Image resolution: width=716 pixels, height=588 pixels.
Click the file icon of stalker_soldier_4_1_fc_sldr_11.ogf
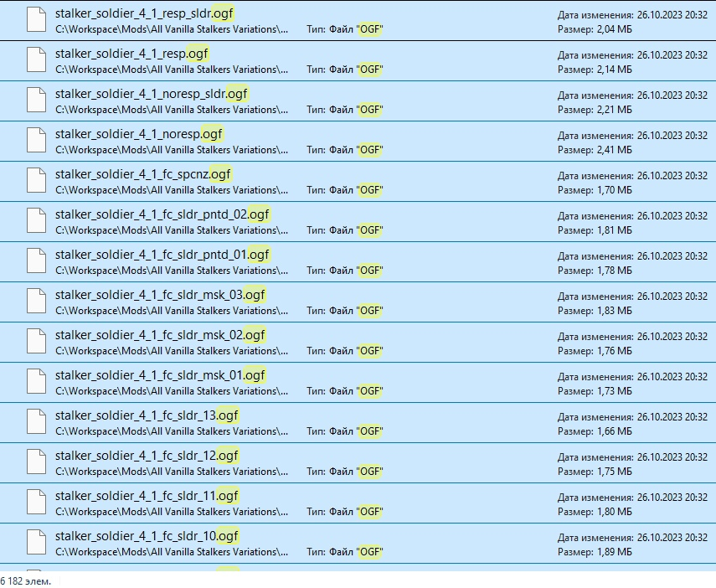[x=36, y=503]
